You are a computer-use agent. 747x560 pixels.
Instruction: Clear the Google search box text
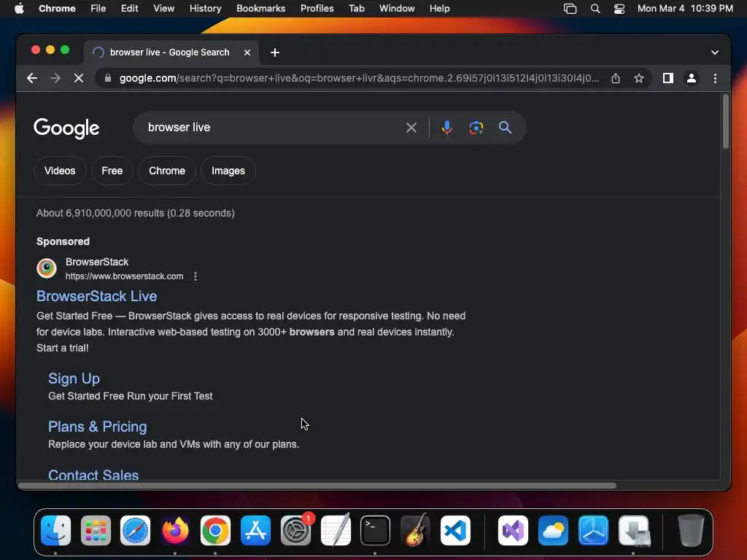click(411, 128)
